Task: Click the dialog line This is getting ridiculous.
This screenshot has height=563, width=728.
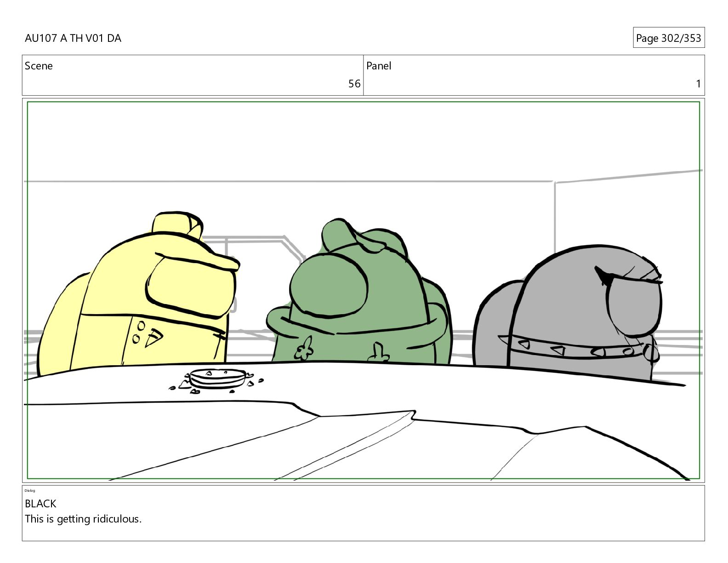Action: pos(83,519)
